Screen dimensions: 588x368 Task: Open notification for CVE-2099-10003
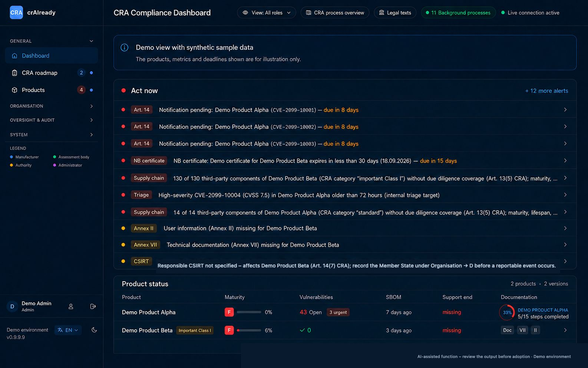pos(345,144)
